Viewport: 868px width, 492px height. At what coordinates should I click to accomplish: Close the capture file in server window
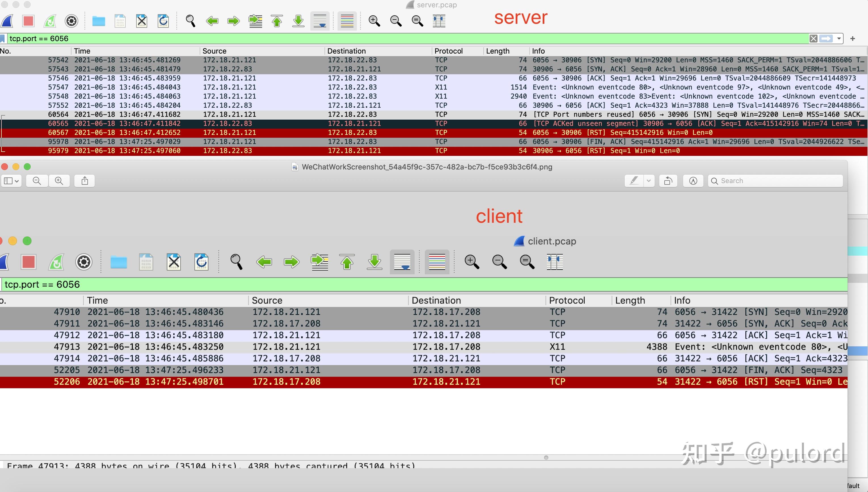click(x=142, y=21)
